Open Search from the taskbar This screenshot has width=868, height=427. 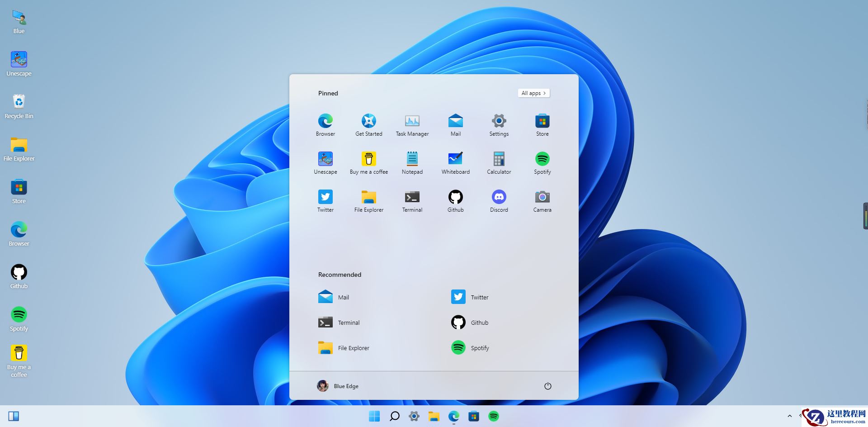click(394, 417)
